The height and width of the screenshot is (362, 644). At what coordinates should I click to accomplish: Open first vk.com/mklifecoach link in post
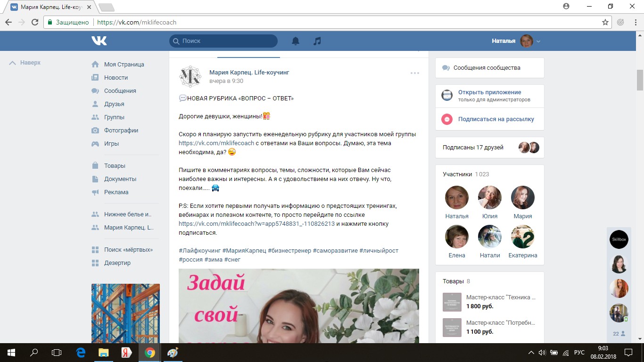216,143
